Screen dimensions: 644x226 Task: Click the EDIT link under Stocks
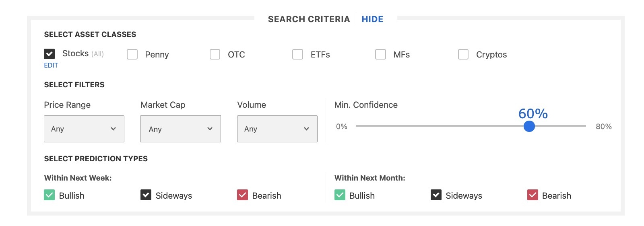[51, 65]
